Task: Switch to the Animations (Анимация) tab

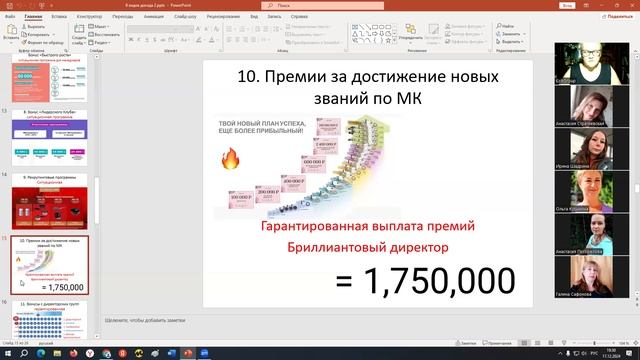Action: tap(153, 16)
